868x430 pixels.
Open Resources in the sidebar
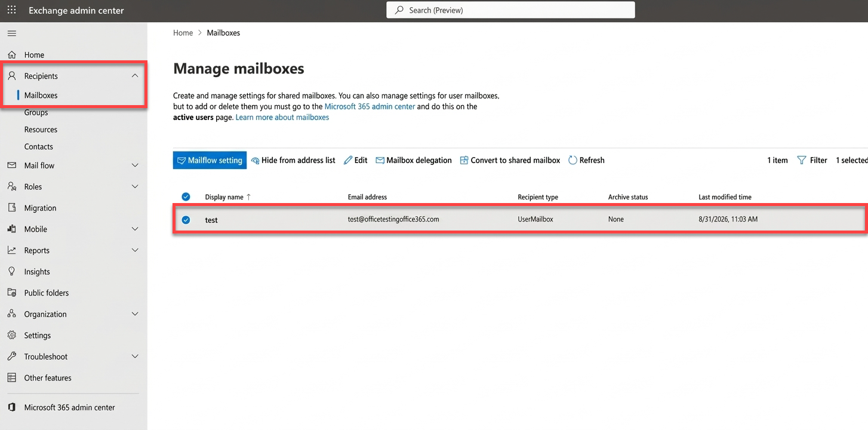(41, 130)
